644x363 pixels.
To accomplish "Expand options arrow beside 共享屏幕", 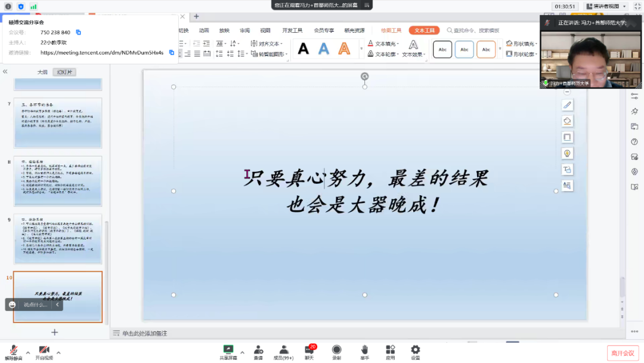I will (241, 352).
